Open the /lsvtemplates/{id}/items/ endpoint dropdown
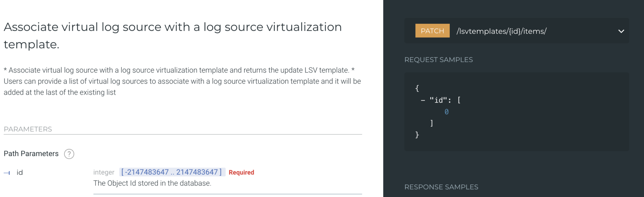 [622, 31]
